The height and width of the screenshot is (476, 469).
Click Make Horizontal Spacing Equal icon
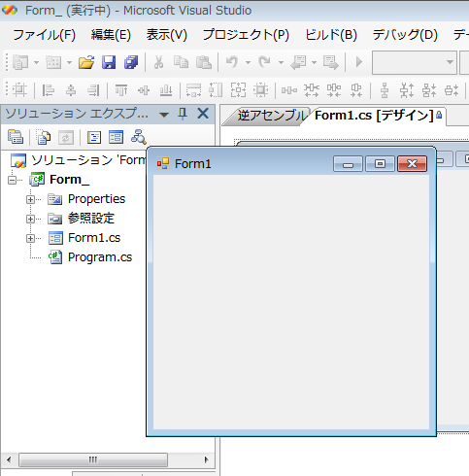click(x=289, y=90)
